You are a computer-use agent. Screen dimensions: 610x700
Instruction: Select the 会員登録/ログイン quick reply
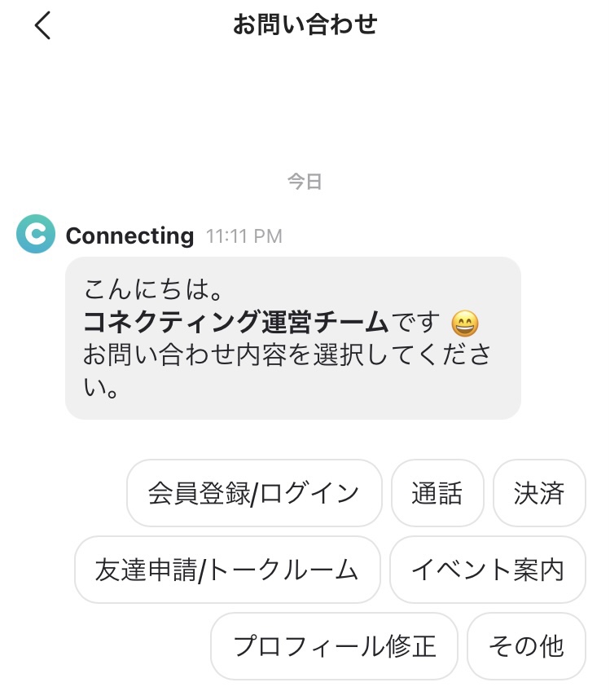[x=254, y=493]
